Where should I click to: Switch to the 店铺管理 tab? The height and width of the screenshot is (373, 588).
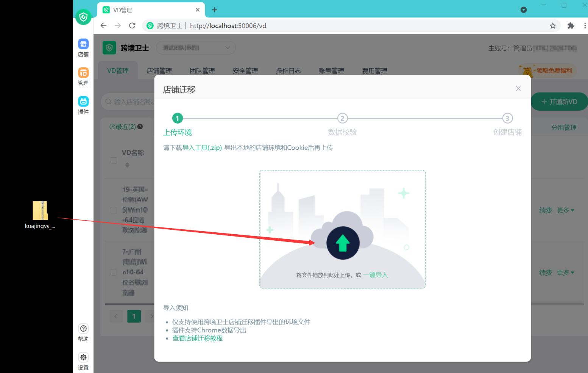(x=159, y=71)
